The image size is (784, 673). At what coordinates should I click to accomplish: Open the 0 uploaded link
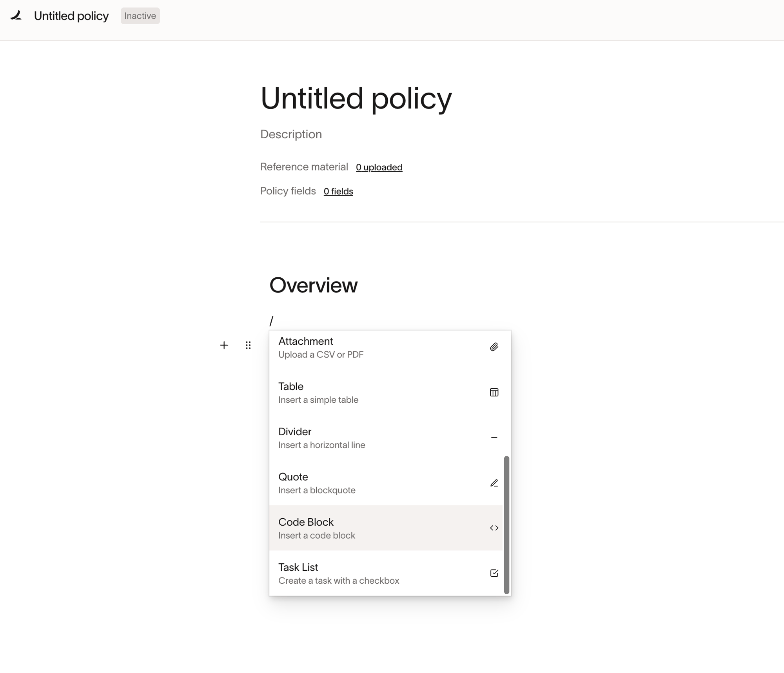[x=379, y=167]
